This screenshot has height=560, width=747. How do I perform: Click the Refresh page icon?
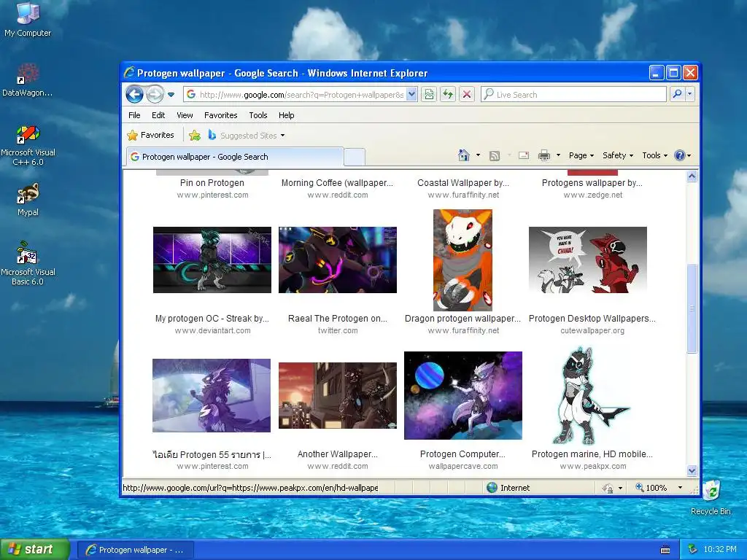448,95
